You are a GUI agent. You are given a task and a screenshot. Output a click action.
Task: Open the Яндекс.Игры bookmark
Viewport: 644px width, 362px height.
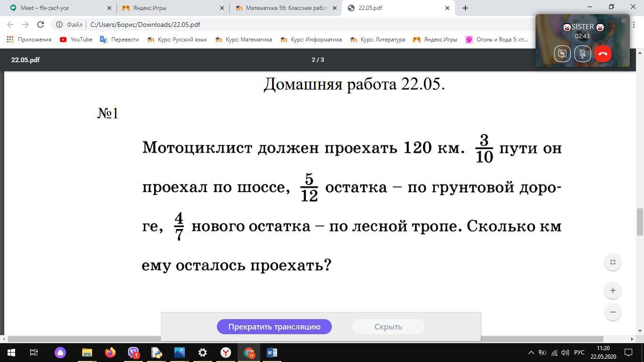[435, 40]
